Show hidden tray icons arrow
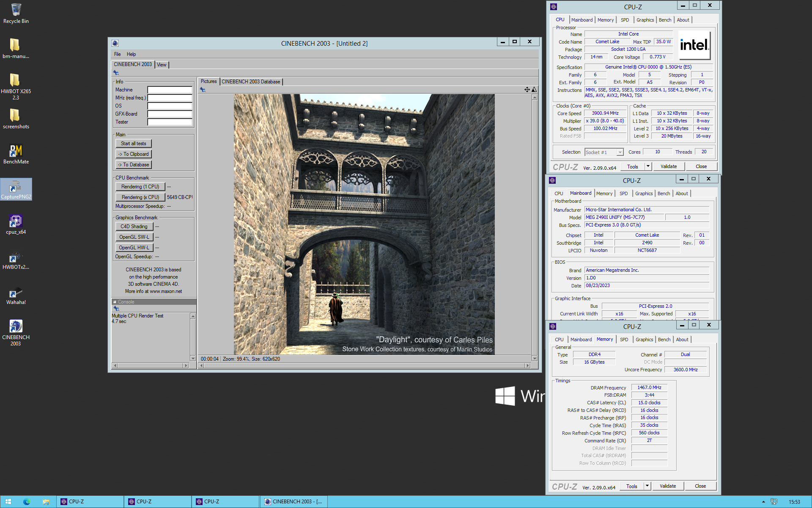 [763, 502]
